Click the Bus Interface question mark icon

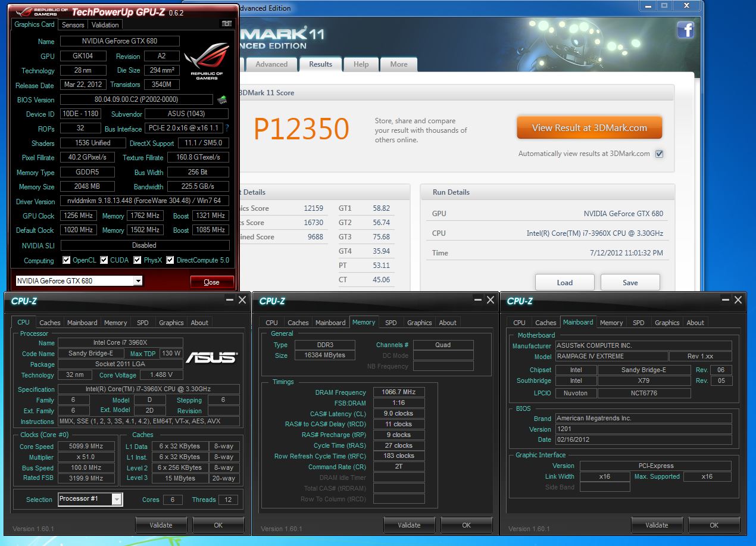pos(227,128)
